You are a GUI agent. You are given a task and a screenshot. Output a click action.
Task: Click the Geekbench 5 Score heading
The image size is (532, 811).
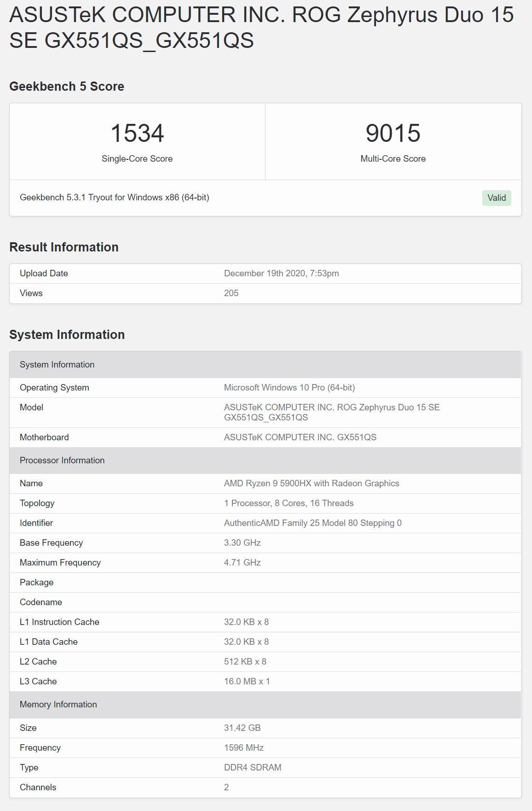click(x=67, y=87)
